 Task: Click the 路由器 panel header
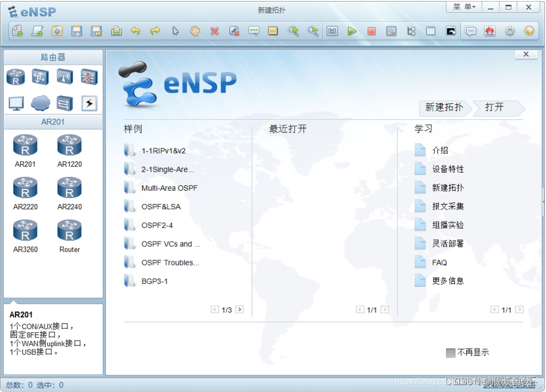(x=53, y=57)
